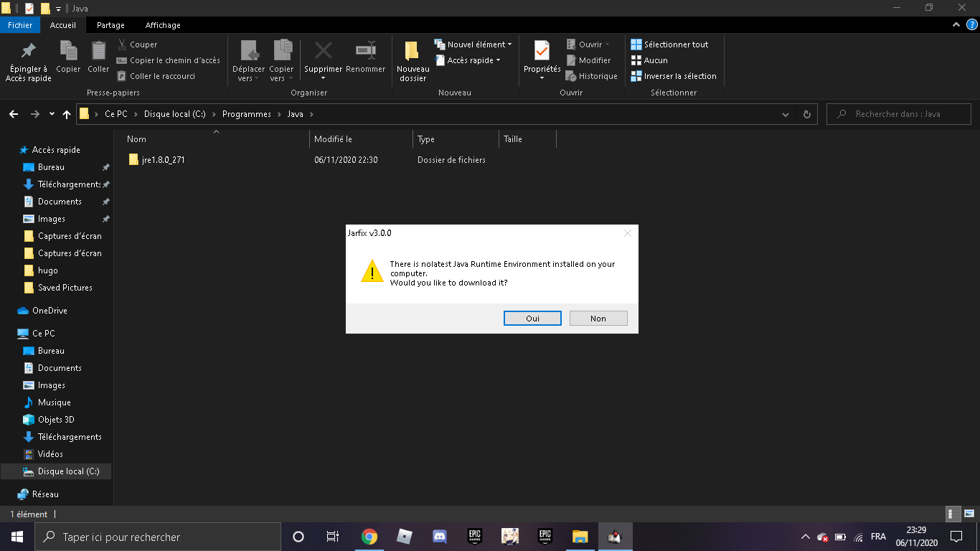Open the address bar history dropdown
The height and width of the screenshot is (551, 980).
[786, 114]
